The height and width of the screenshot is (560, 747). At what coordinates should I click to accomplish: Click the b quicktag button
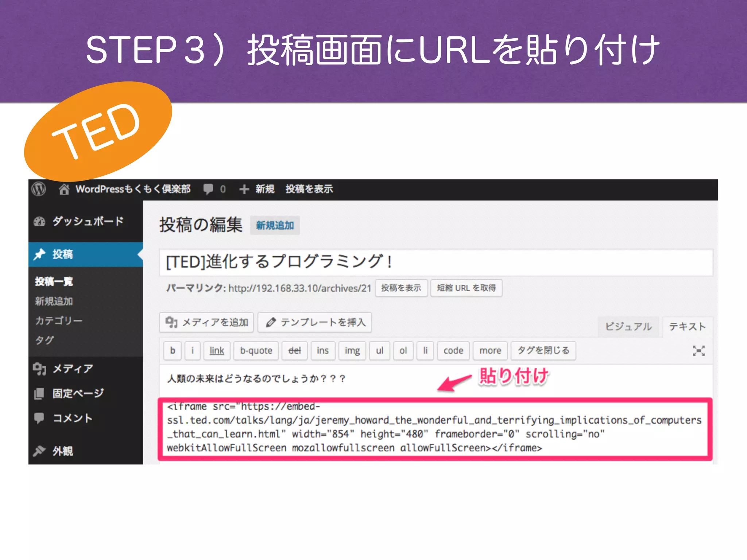[x=173, y=351]
